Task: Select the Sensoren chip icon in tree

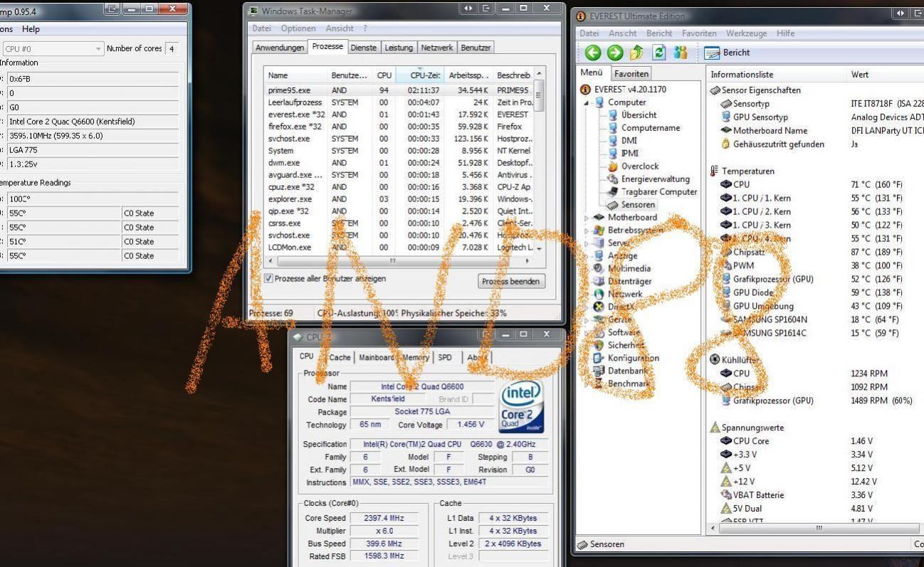Action: point(612,205)
